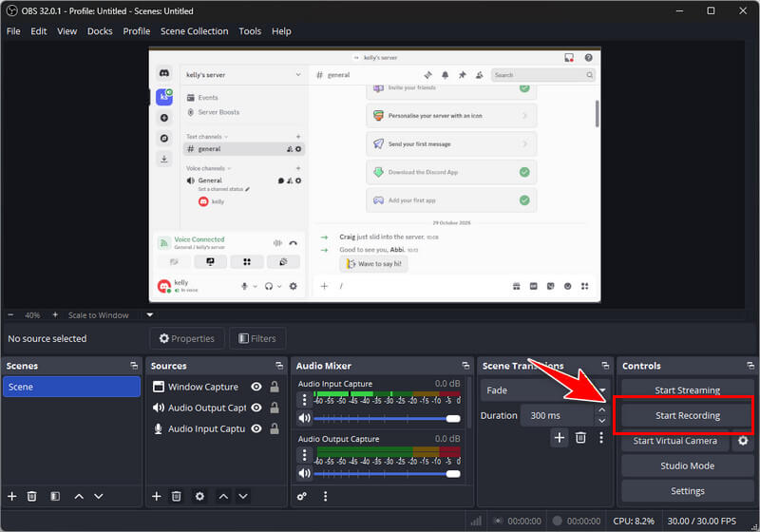Pop out the Sources dock
760x532 pixels.
[x=279, y=366]
